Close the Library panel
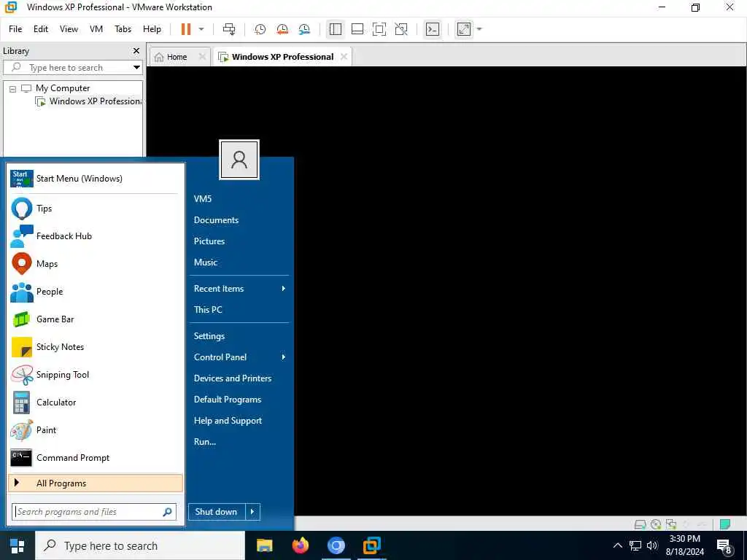747x560 pixels. tap(136, 51)
